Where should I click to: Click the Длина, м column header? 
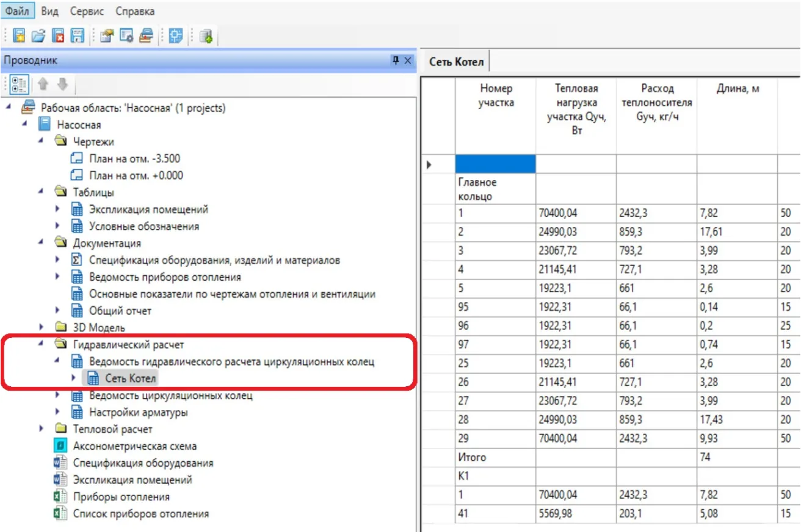pyautogui.click(x=737, y=89)
